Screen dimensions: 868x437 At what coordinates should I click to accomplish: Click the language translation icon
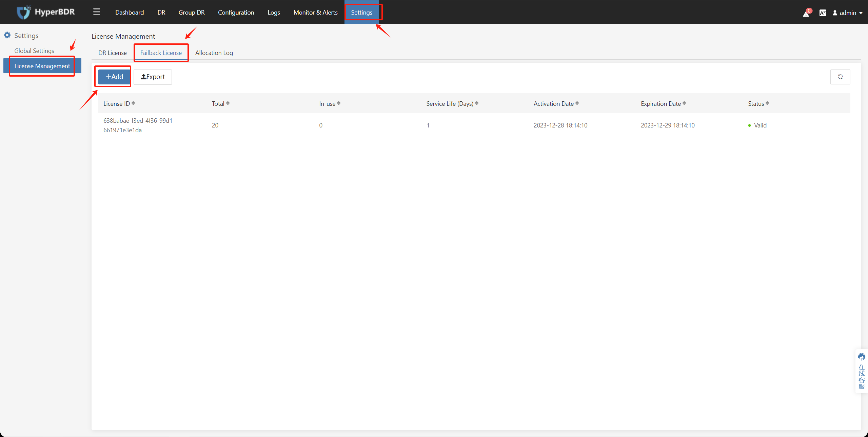click(x=823, y=13)
